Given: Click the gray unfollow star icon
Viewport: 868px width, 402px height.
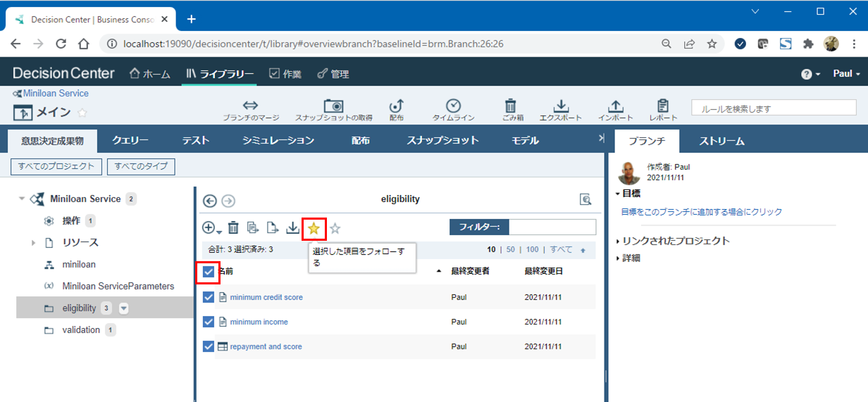Looking at the screenshot, I should coord(335,228).
